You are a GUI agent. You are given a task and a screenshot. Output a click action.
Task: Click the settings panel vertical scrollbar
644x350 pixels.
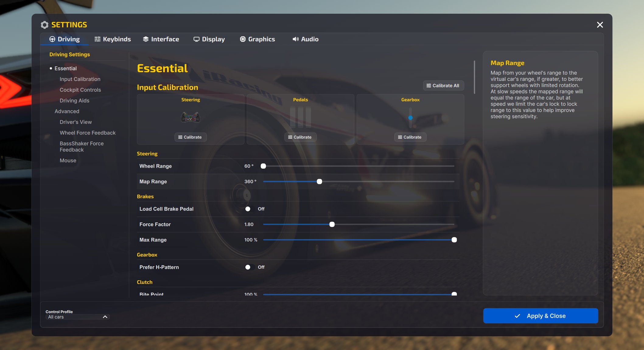pos(474,78)
